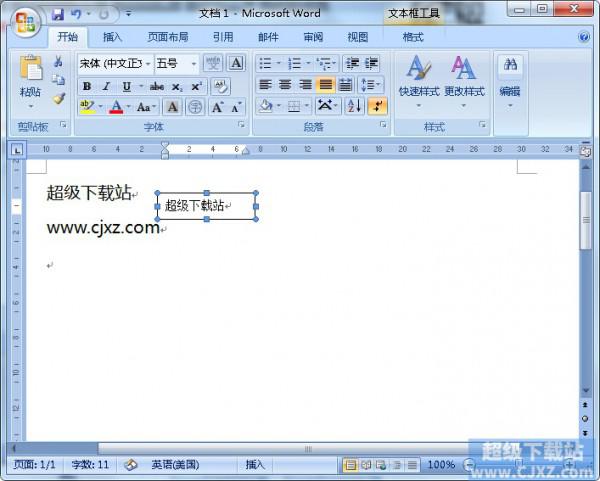Image resolution: width=600 pixels, height=481 pixels.
Task: Click the Sort A-Z icon
Action: [x=354, y=106]
